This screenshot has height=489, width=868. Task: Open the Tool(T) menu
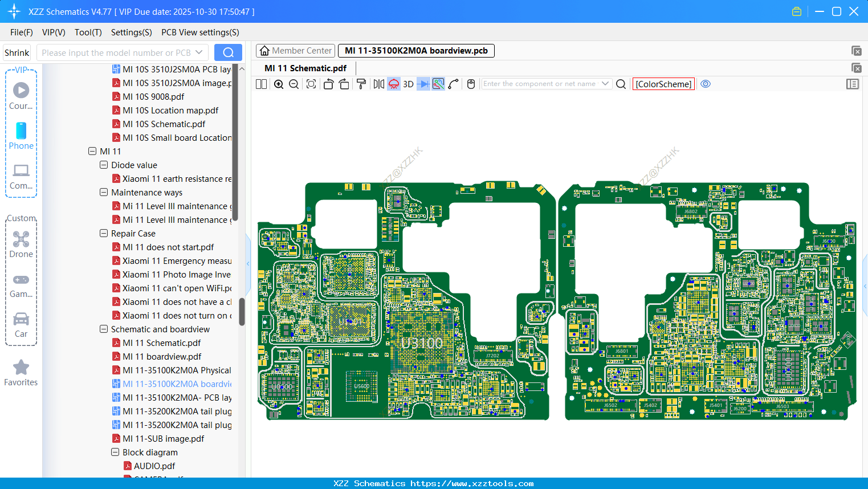[x=88, y=32]
